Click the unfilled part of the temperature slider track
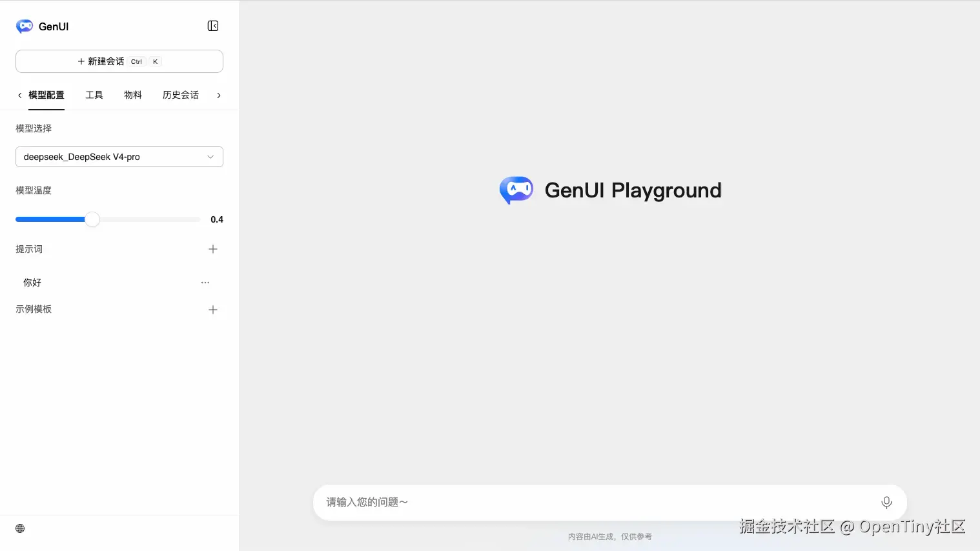This screenshot has width=980, height=551. 150,219
